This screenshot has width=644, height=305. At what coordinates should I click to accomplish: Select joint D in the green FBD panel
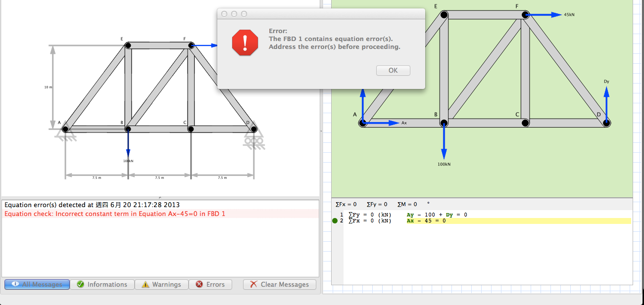(x=606, y=123)
